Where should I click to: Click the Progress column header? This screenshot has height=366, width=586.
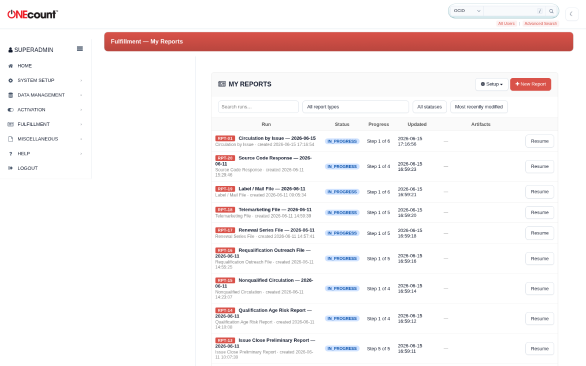[x=379, y=124]
